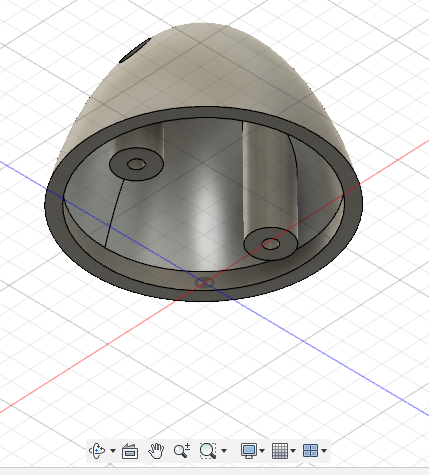Select the right screw boss hole
Viewport: 429px width, 475px height.
[271, 244]
